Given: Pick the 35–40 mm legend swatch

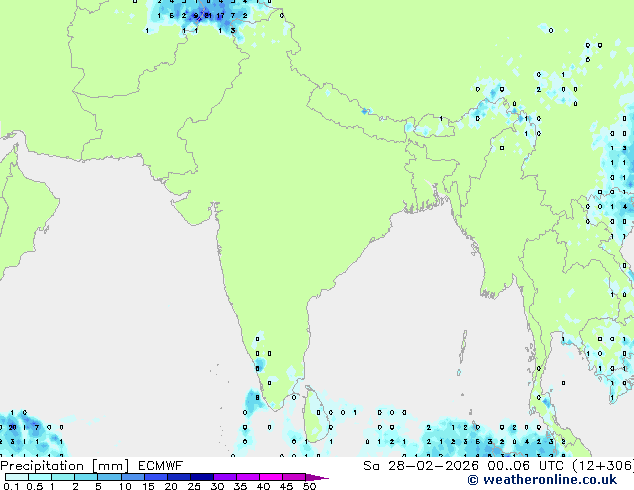Looking at the screenshot, I should click(248, 477).
